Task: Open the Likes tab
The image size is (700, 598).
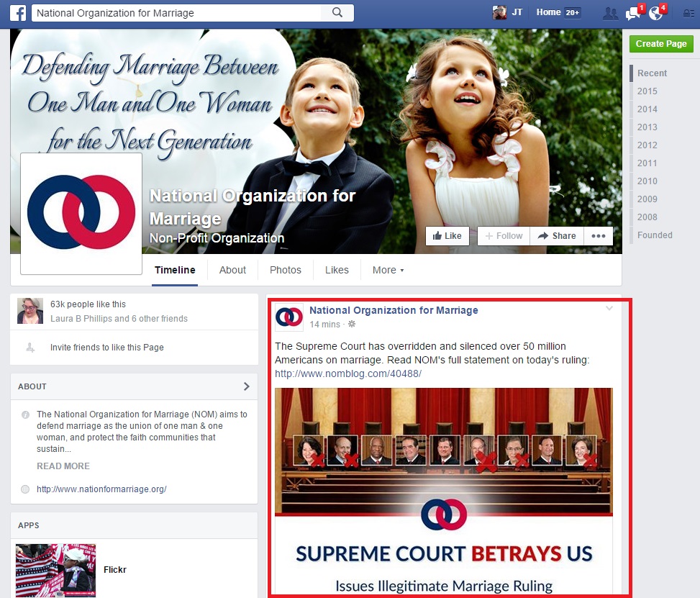Action: 337,270
